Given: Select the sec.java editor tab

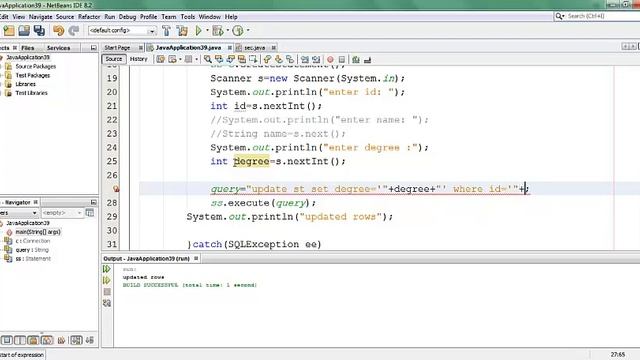Looking at the screenshot, I should (x=255, y=48).
